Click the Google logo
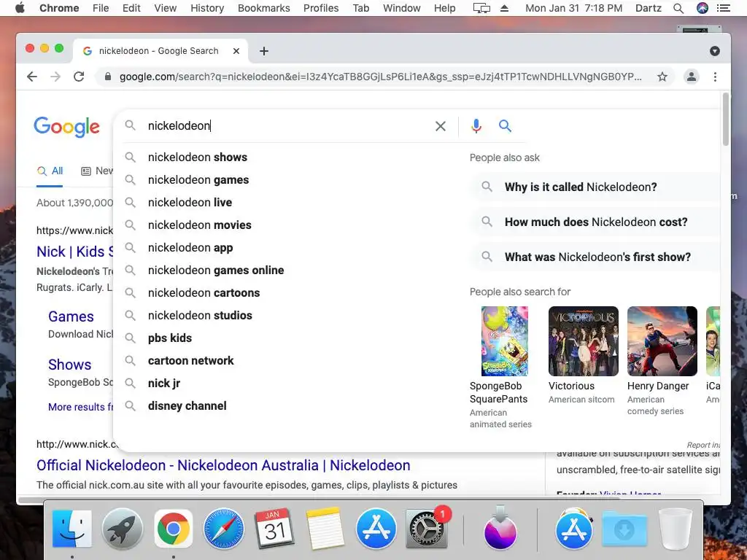Image resolution: width=747 pixels, height=560 pixels. (x=66, y=127)
